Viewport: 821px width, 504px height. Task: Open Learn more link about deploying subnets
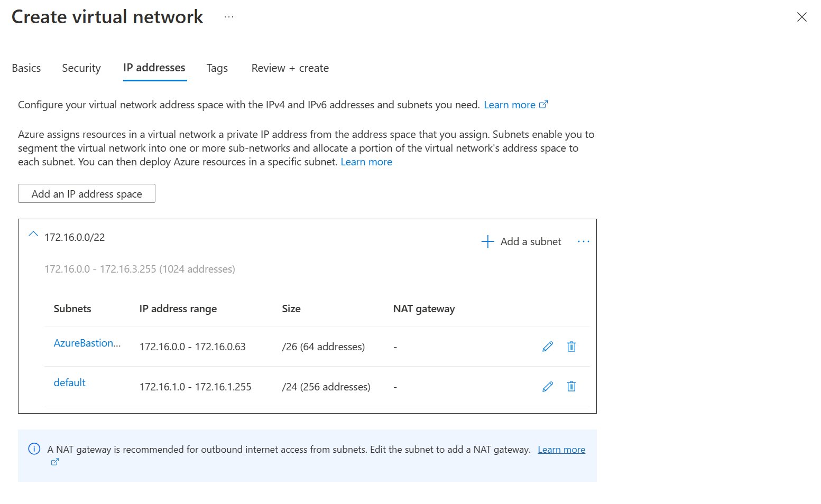[366, 162]
